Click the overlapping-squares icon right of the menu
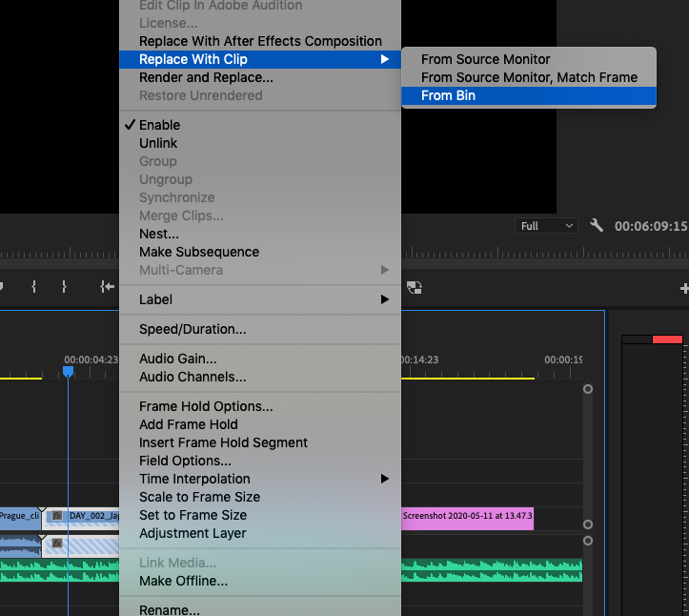This screenshot has width=689, height=616. point(414,287)
